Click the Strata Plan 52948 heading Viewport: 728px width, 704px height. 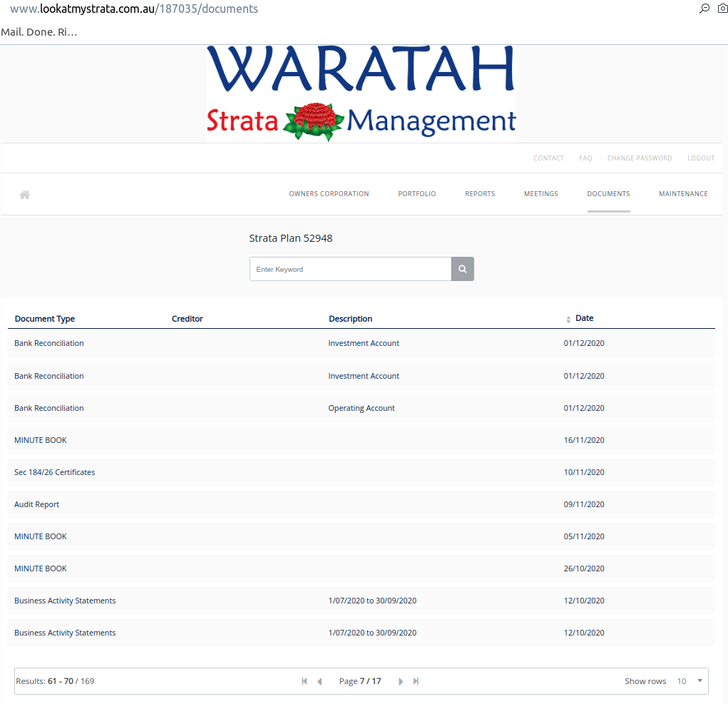click(291, 238)
